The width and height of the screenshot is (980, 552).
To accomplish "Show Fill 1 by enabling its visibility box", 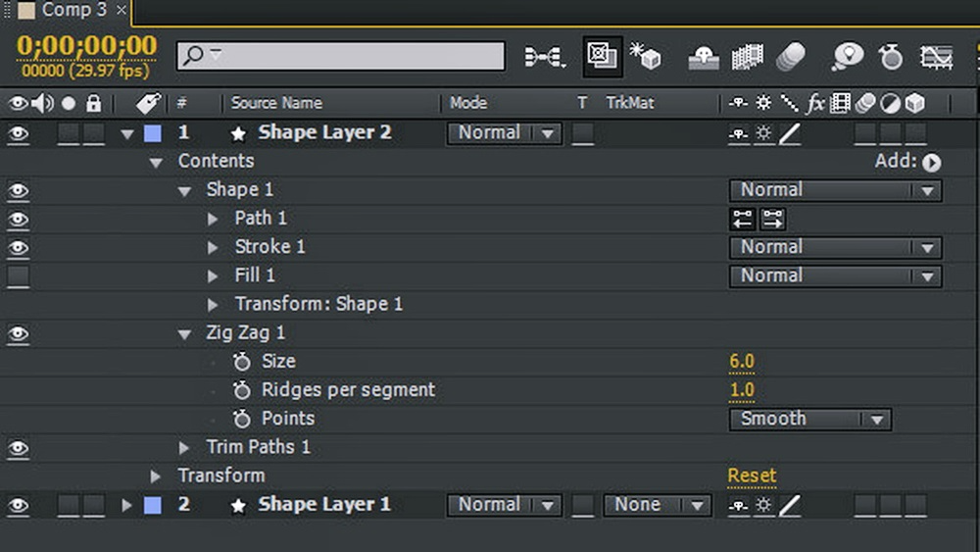I will coord(19,276).
